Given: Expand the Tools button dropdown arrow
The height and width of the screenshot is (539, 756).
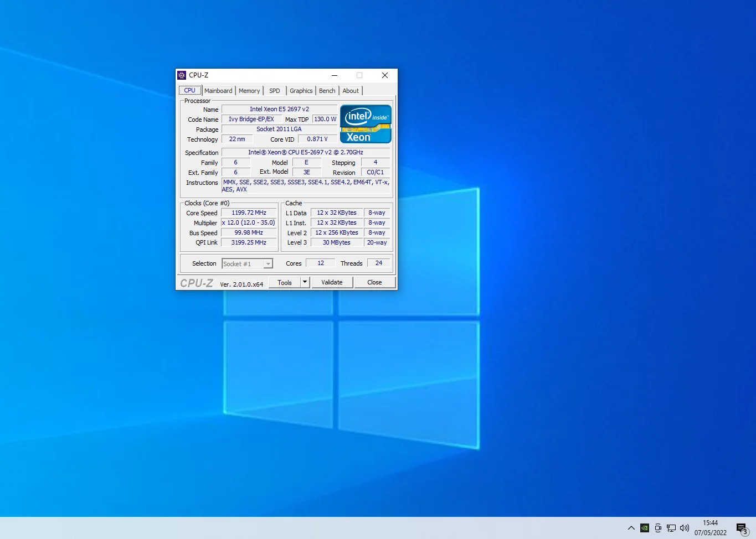Looking at the screenshot, I should (305, 282).
